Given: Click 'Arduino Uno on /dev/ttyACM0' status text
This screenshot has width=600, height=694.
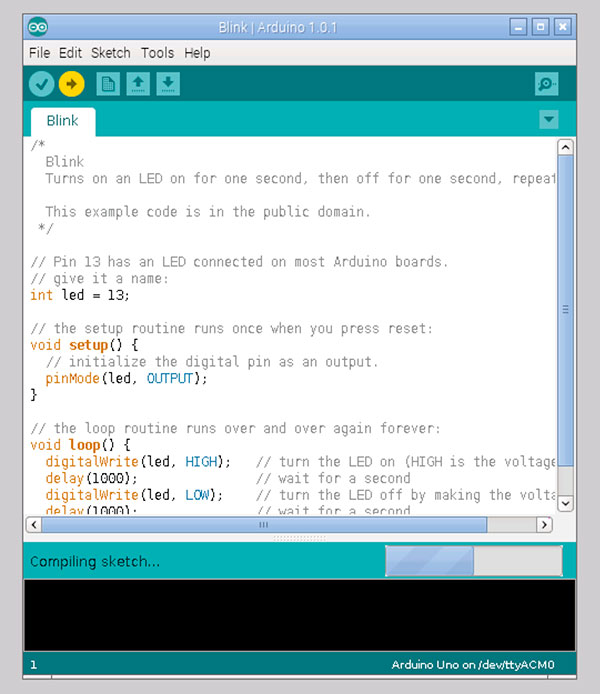Looking at the screenshot, I should click(473, 665).
